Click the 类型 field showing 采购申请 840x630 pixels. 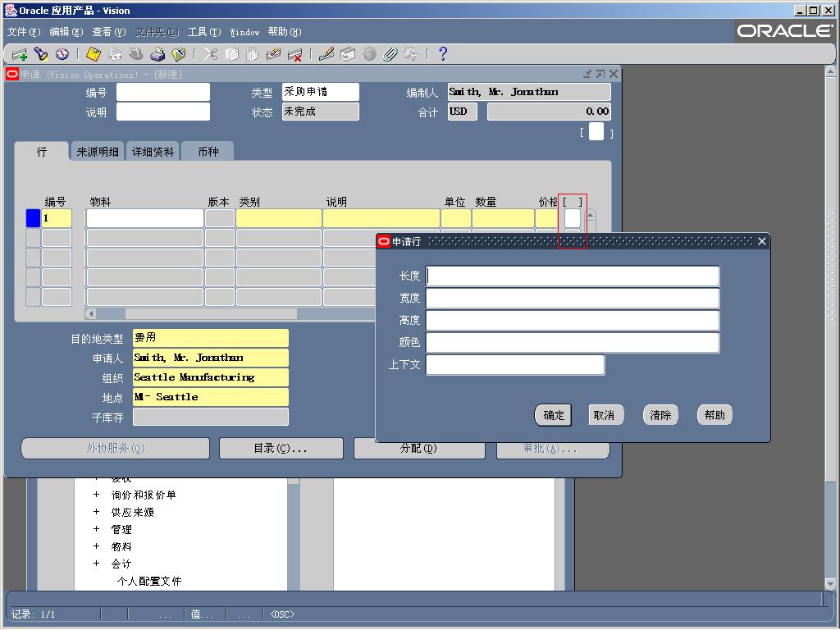point(321,92)
